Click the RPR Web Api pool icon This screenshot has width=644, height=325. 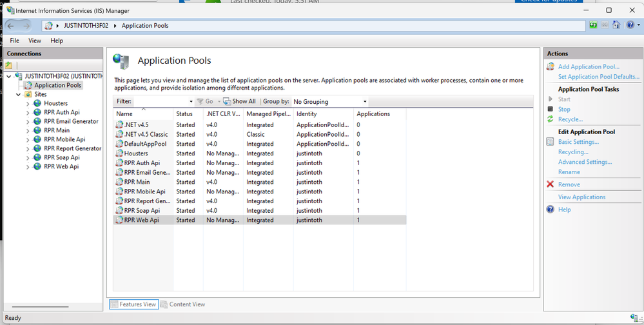coord(119,220)
